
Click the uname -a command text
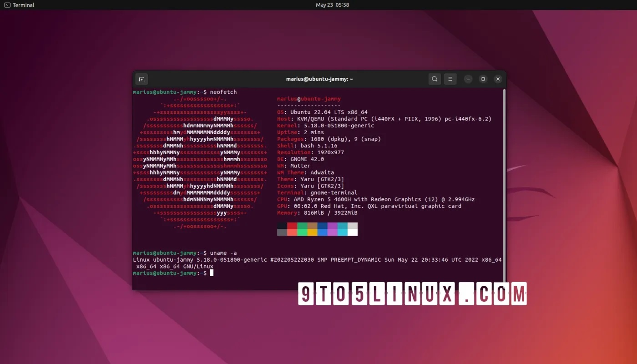click(x=223, y=253)
